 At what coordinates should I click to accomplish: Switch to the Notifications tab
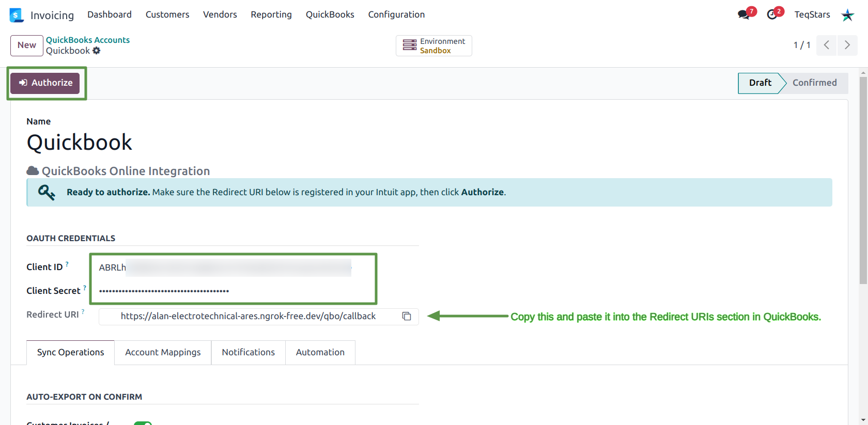pyautogui.click(x=249, y=352)
